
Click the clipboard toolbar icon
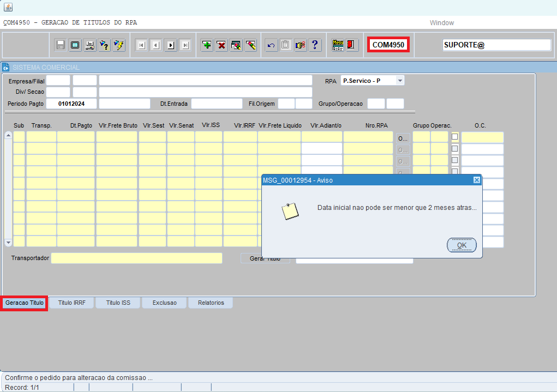click(286, 45)
